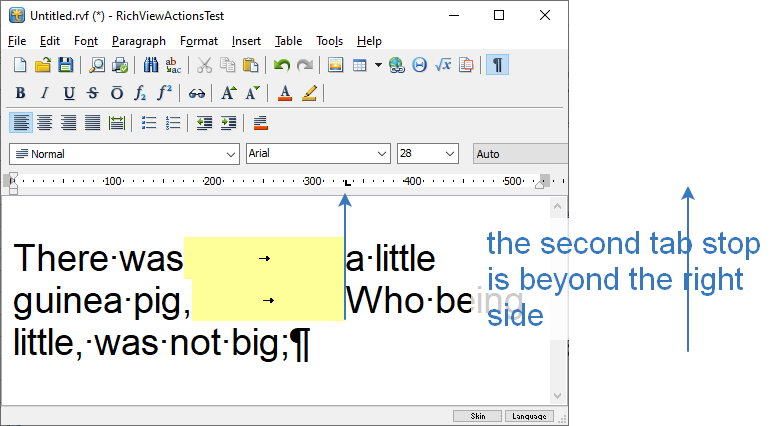Screen dimensions: 777x426
Task: Click the Undo arrow icon
Action: point(282,66)
